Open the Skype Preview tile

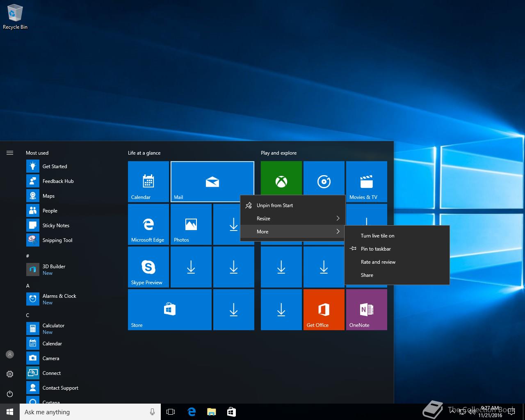coord(148,267)
